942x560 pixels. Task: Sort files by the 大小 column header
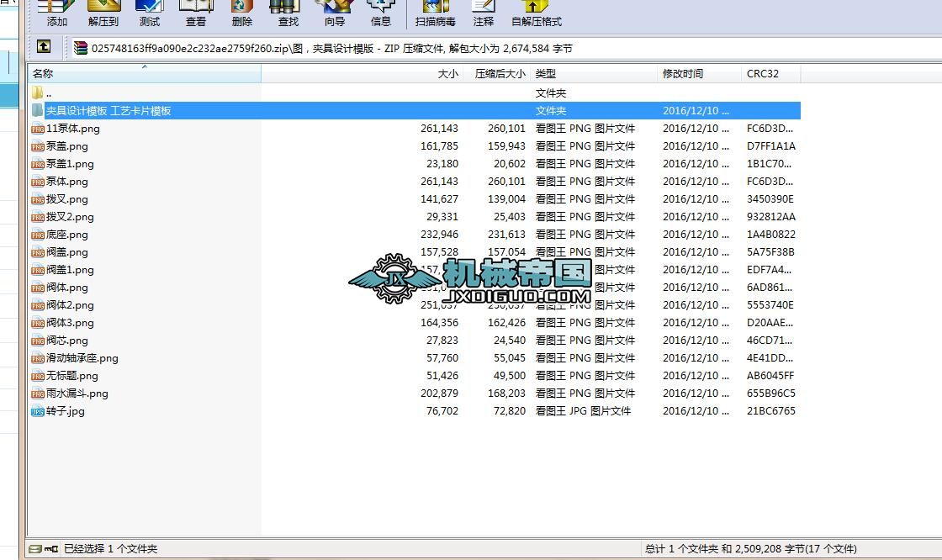pyautogui.click(x=448, y=73)
